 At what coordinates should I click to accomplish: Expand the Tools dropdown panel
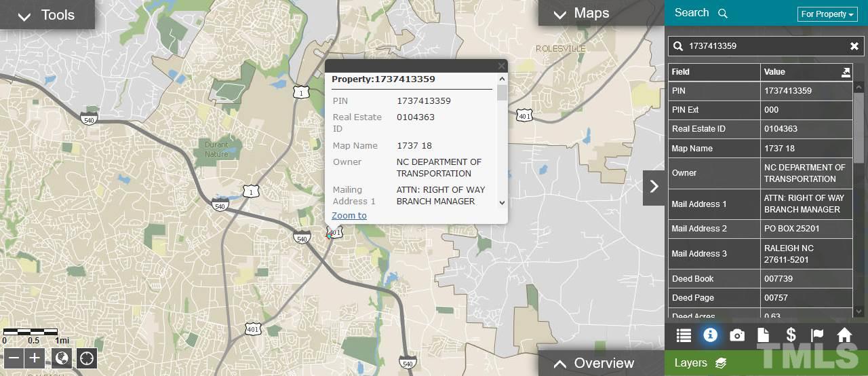click(47, 14)
